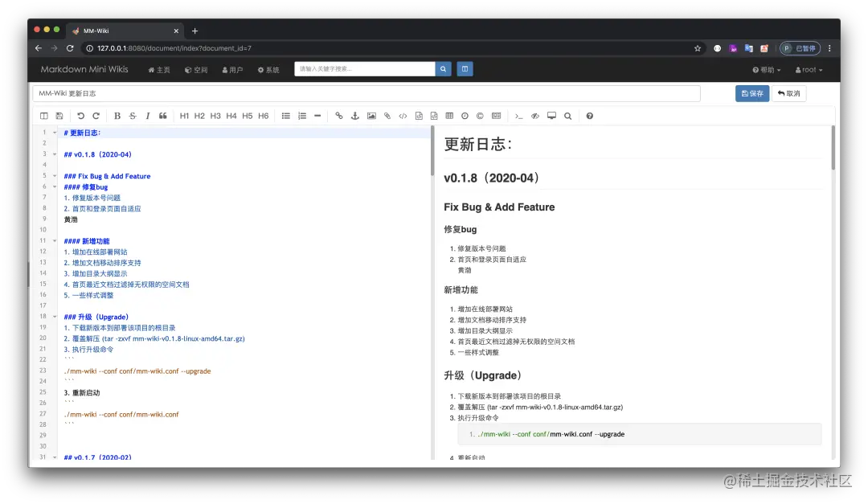868x504 pixels.
Task: Open the editor search tool
Action: [567, 116]
